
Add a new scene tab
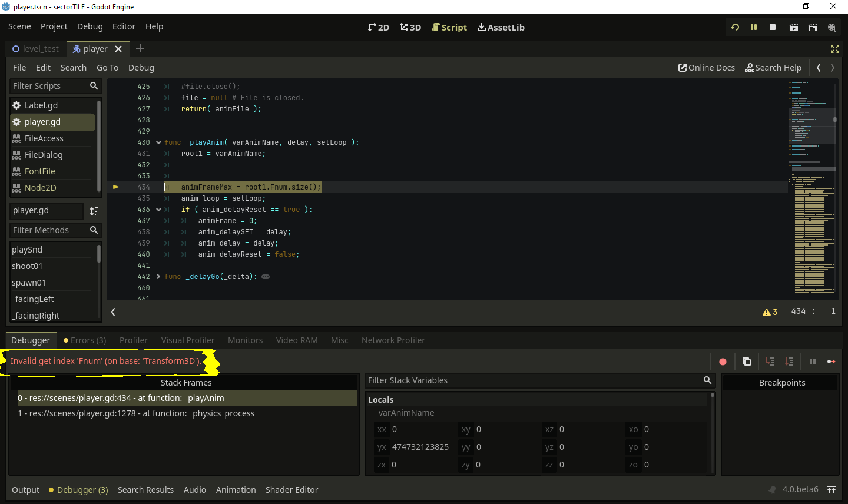point(140,49)
